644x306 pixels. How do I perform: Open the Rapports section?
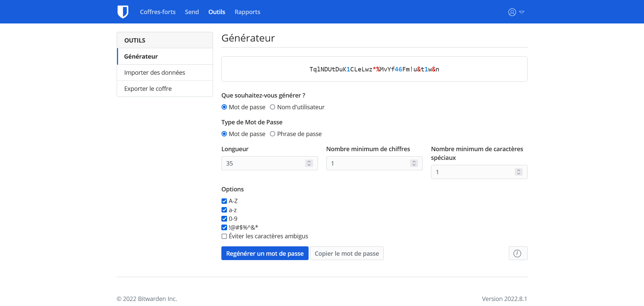coord(247,12)
